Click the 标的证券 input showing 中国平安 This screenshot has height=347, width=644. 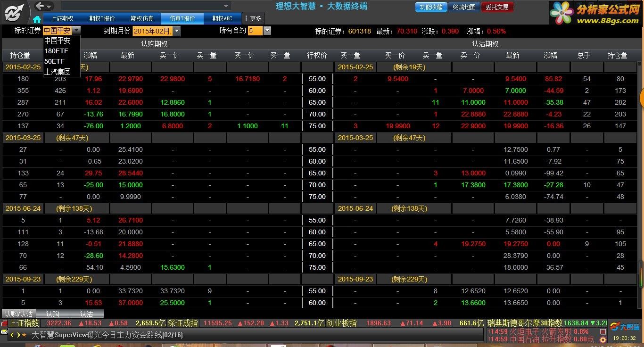pos(57,31)
